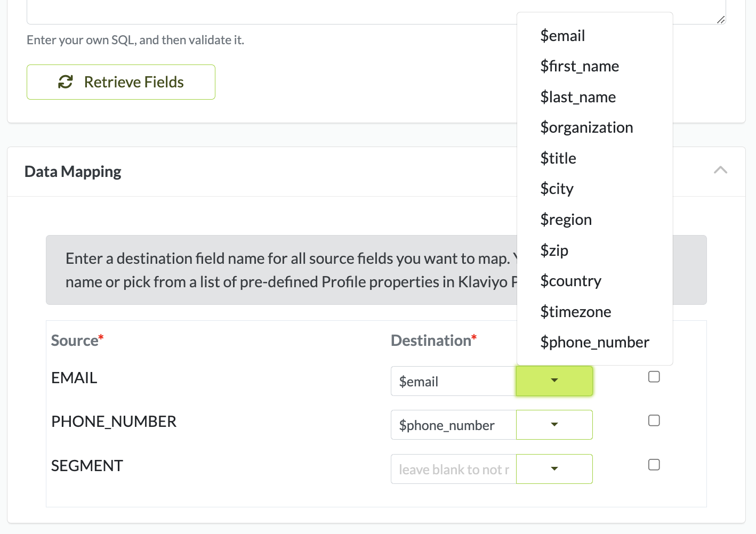Toggle the checkbox in the PHONE_NUMBER row
The width and height of the screenshot is (756, 534).
(x=654, y=420)
